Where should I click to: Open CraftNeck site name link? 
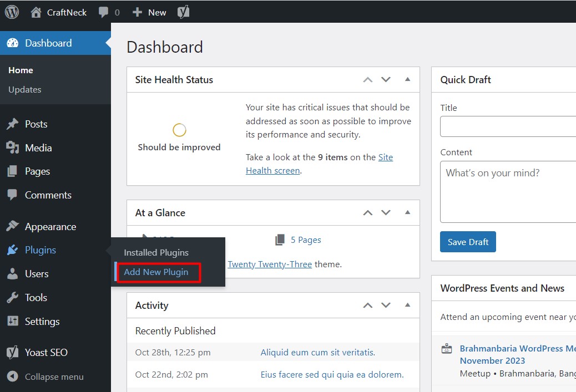(67, 13)
